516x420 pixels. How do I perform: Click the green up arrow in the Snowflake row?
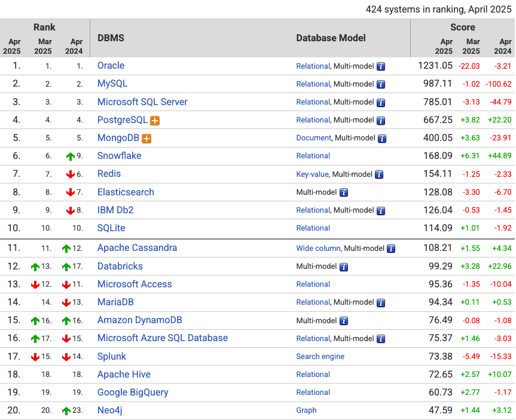(x=71, y=156)
